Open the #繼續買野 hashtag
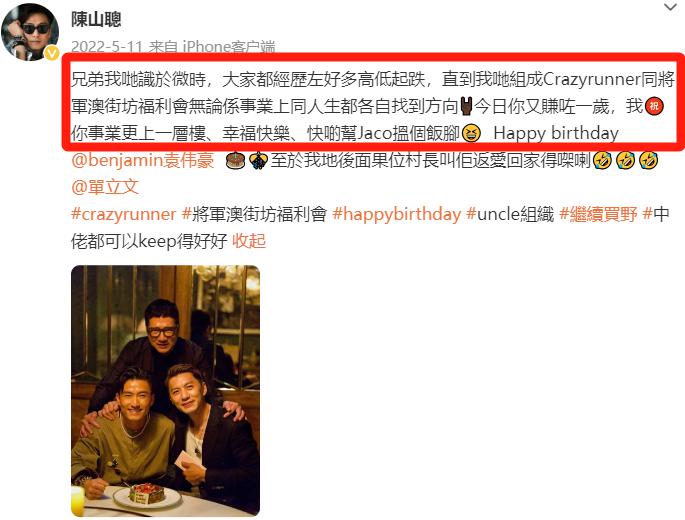Viewport: 685px width, 520px height. pos(599,214)
